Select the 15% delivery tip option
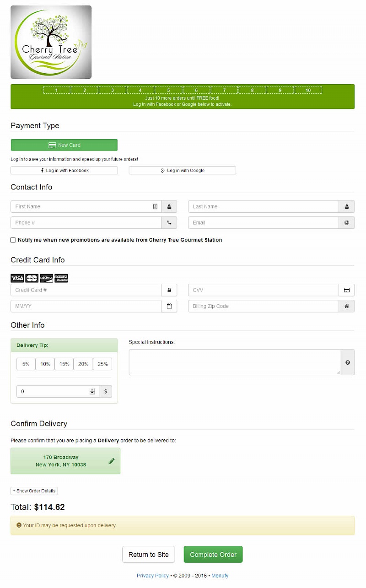Screen dimensions: 366x588 click(64, 364)
